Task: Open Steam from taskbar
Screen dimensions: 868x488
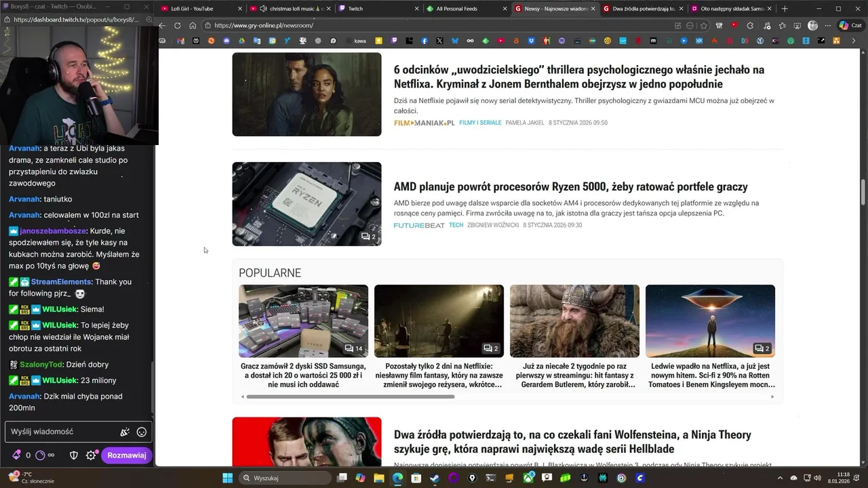Action: [435, 478]
